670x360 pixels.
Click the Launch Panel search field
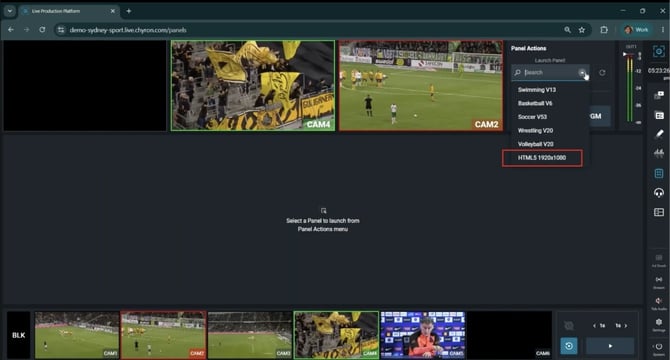(x=549, y=73)
